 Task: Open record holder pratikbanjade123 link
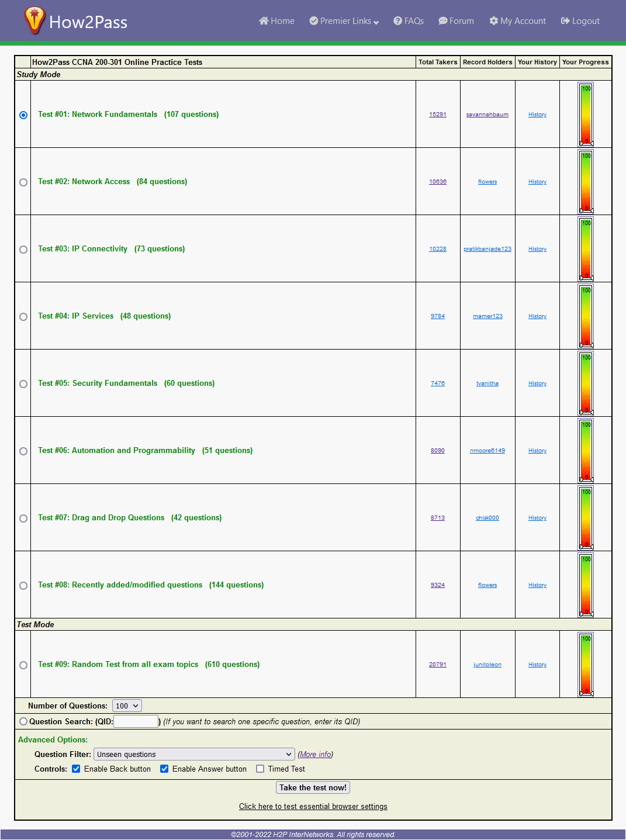487,249
